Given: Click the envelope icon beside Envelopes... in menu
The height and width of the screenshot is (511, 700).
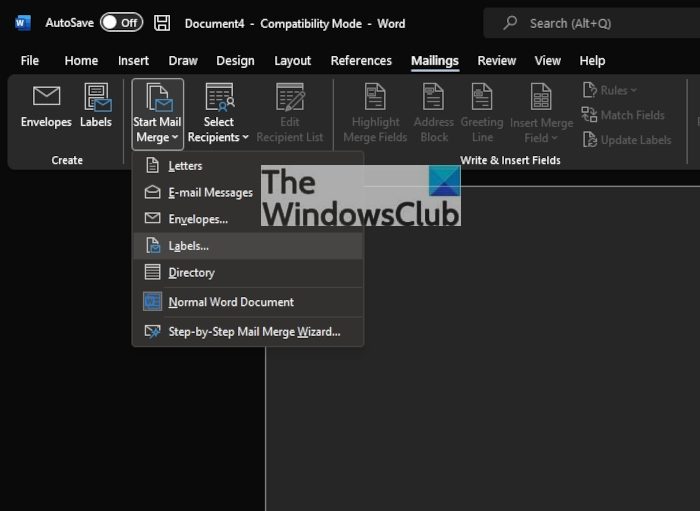Looking at the screenshot, I should coord(152,218).
